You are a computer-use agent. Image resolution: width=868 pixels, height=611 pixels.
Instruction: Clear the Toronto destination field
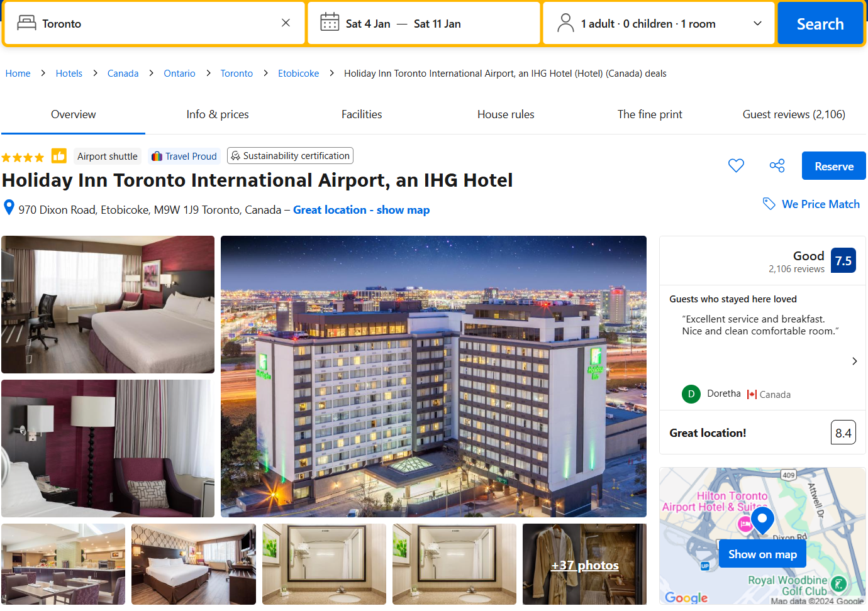click(286, 23)
